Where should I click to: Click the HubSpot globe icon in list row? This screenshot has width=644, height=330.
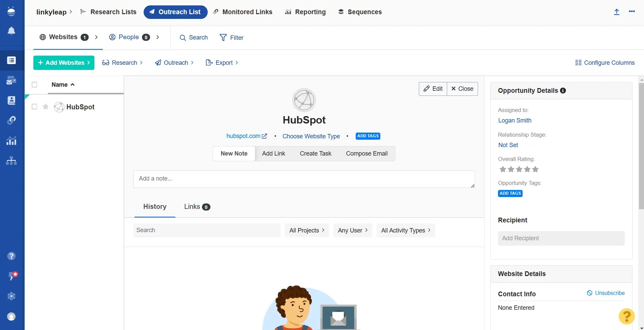coord(59,107)
